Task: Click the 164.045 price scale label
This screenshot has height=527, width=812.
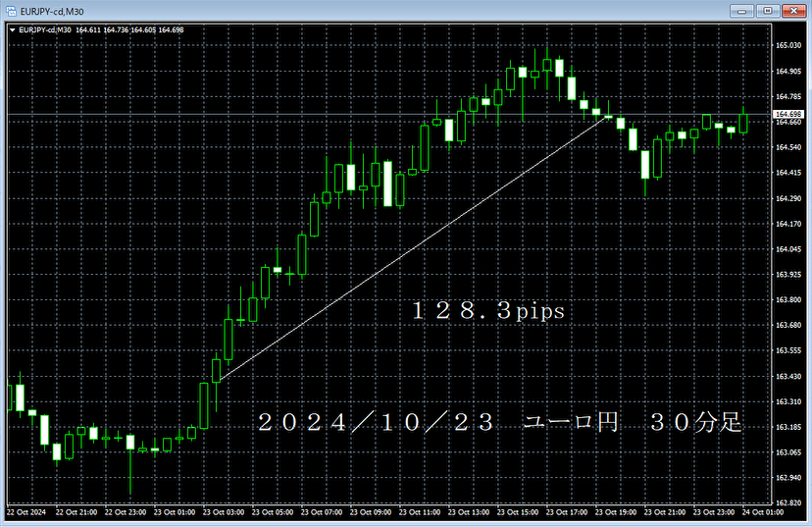Action: point(788,249)
